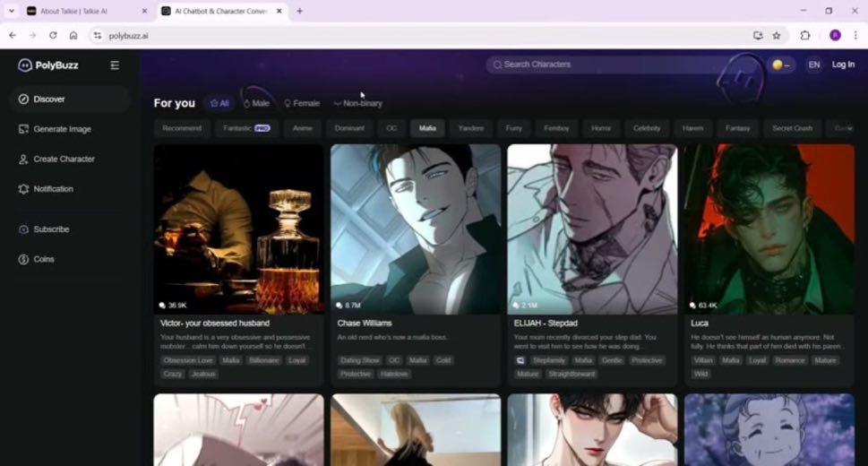
Task: Click the ELIJAH - Stepdad title
Action: [546, 323]
